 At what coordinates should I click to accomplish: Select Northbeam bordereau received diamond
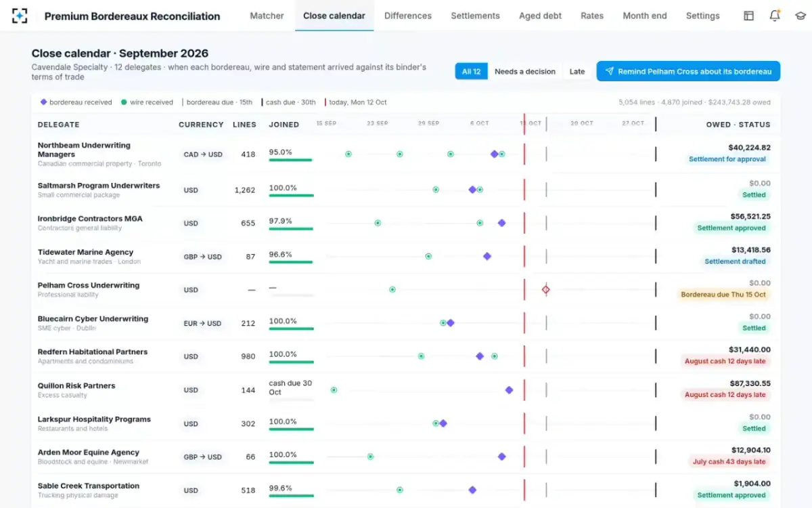(495, 154)
